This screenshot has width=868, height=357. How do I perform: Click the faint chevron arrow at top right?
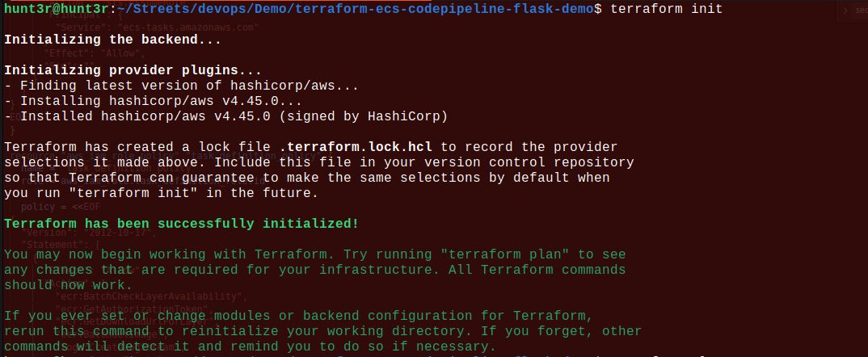(x=845, y=11)
